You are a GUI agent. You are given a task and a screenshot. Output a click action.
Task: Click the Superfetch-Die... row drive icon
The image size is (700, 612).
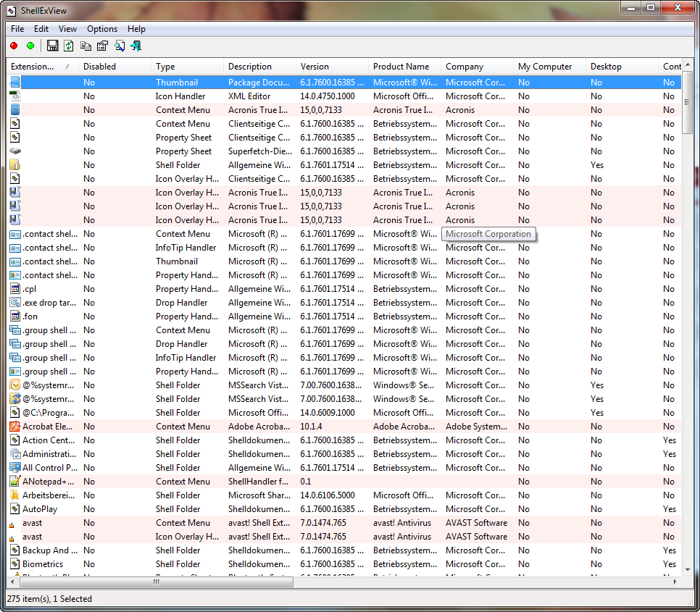[x=15, y=151]
